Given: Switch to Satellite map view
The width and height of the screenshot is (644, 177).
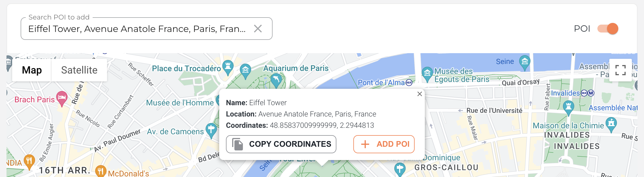Looking at the screenshot, I should coord(79,70).
